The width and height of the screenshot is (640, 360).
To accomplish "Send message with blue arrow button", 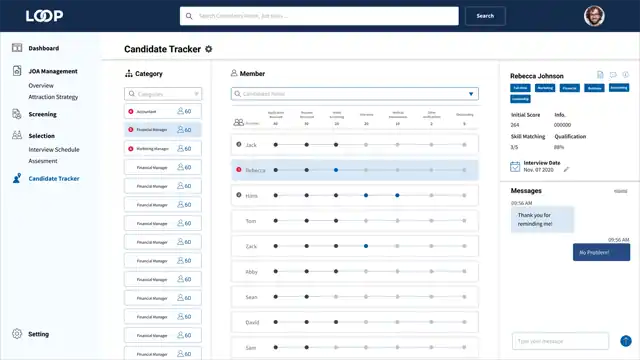I will coord(626,341).
